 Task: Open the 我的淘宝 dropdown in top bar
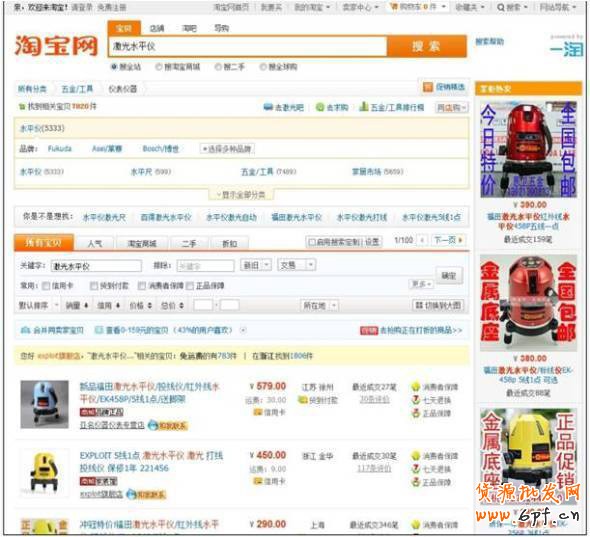coord(312,7)
